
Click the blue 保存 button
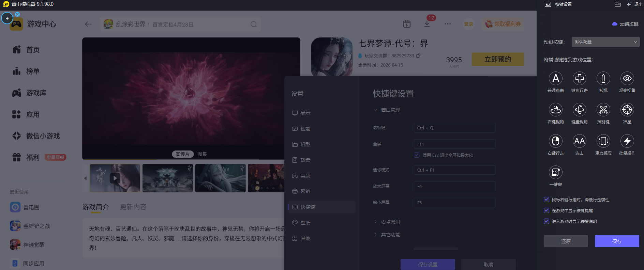[x=617, y=241]
